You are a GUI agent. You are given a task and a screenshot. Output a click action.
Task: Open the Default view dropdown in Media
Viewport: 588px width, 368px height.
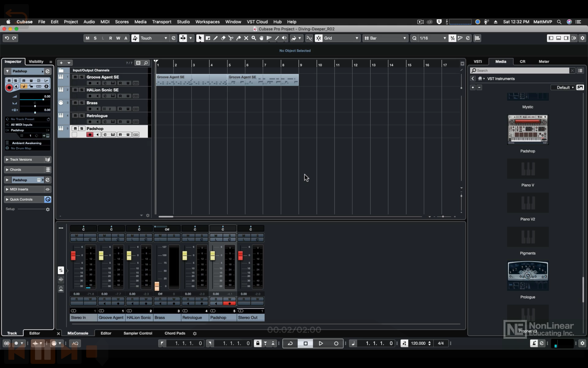pyautogui.click(x=563, y=88)
